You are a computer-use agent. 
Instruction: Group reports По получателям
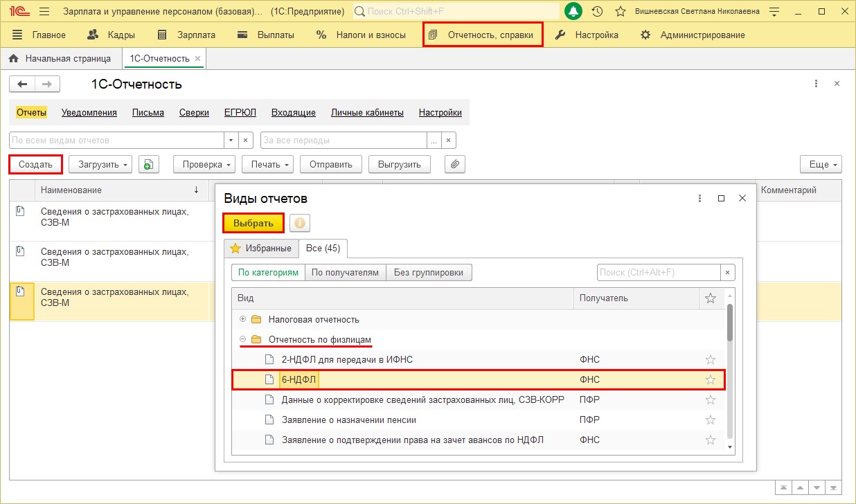click(345, 272)
